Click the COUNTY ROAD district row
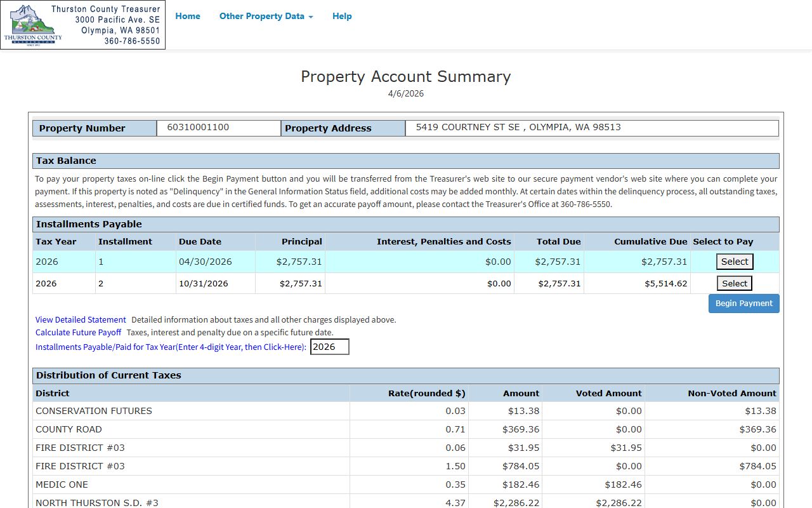The width and height of the screenshot is (812, 508). pos(406,429)
